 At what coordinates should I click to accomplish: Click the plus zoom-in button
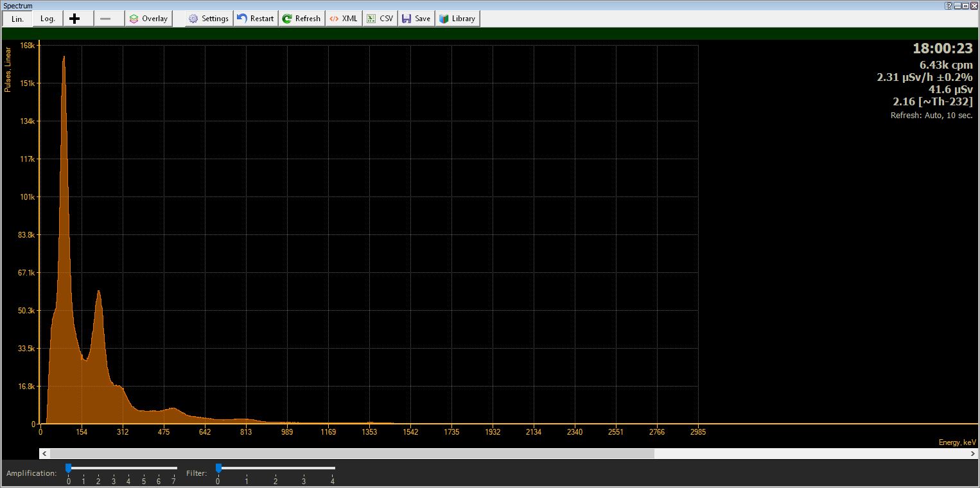coord(74,19)
